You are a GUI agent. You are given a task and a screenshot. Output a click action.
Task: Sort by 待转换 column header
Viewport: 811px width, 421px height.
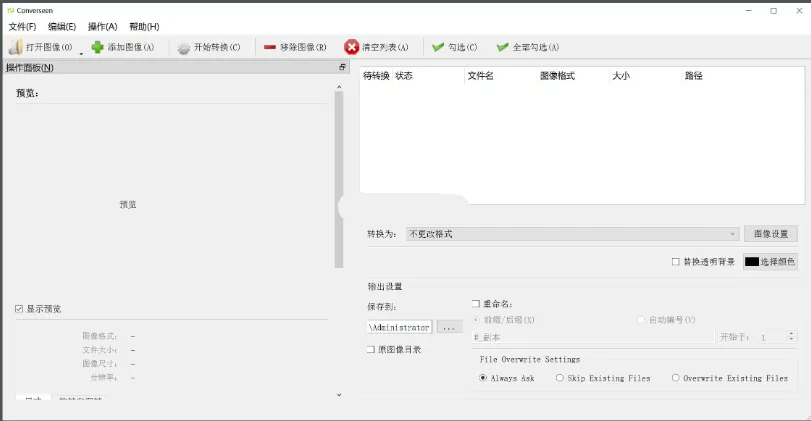click(x=376, y=76)
